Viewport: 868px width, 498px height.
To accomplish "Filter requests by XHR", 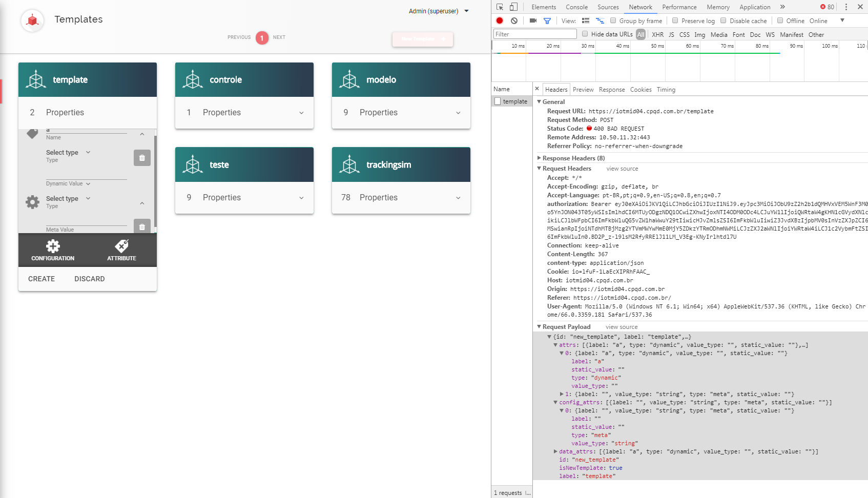I will [657, 34].
